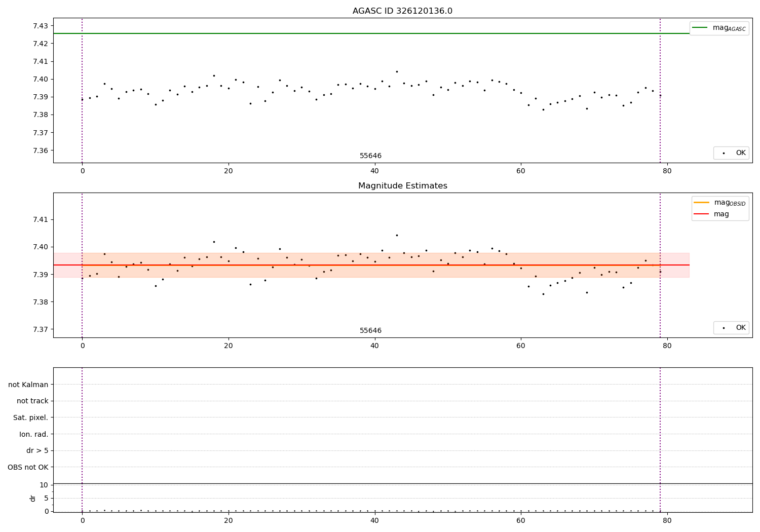Click the 'dr > 5' row label
The height and width of the screenshot is (532, 760).
(37, 450)
